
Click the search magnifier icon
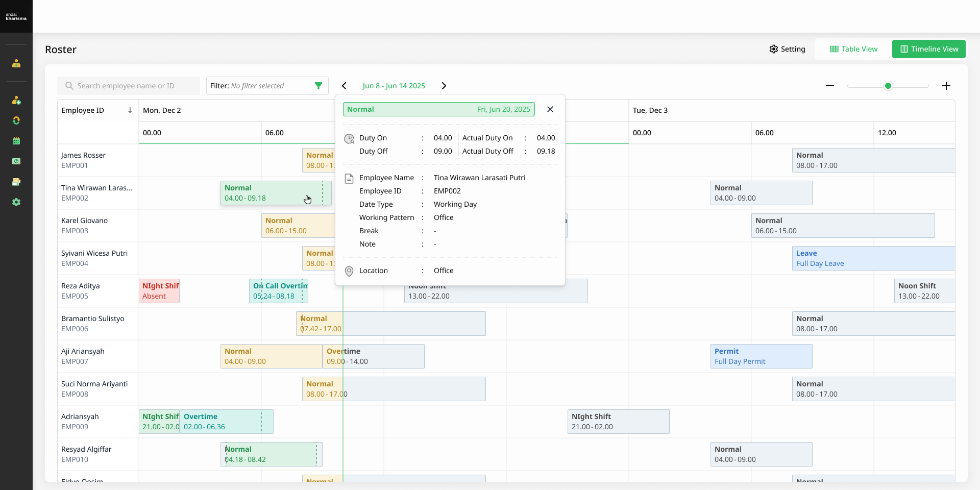[x=69, y=86]
